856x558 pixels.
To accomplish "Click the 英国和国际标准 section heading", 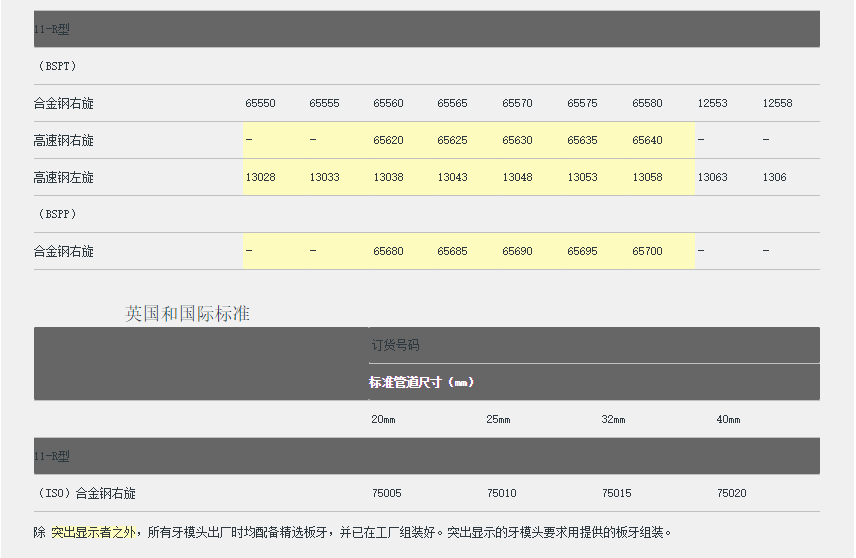I will point(187,314).
